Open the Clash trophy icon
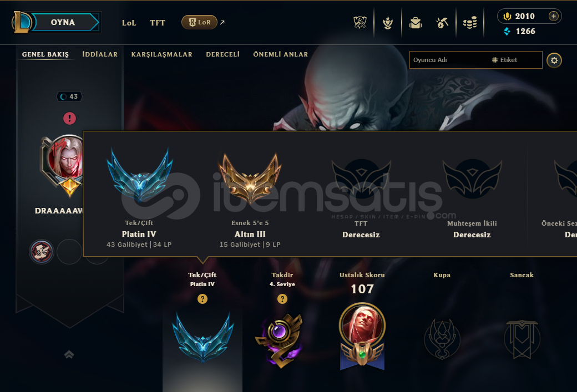Viewport: 577px width, 392px height. click(x=360, y=22)
